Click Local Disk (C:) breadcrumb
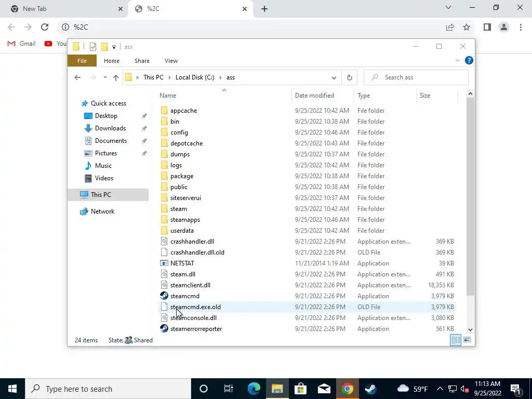 (x=195, y=78)
